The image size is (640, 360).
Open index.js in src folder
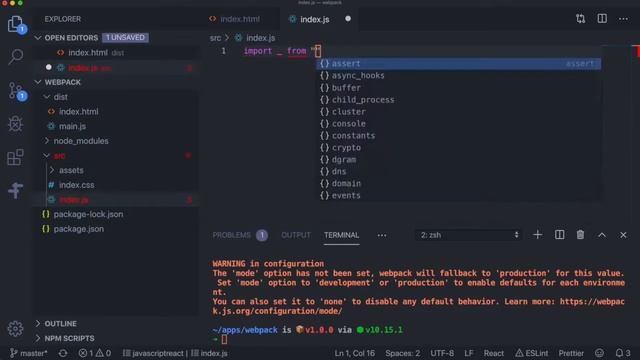coord(116,200)
